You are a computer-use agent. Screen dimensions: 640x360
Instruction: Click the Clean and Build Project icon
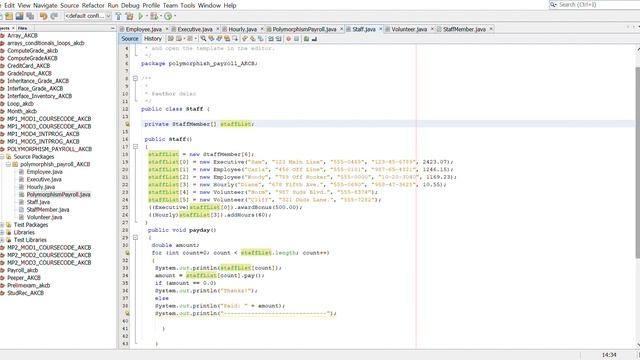(129, 16)
